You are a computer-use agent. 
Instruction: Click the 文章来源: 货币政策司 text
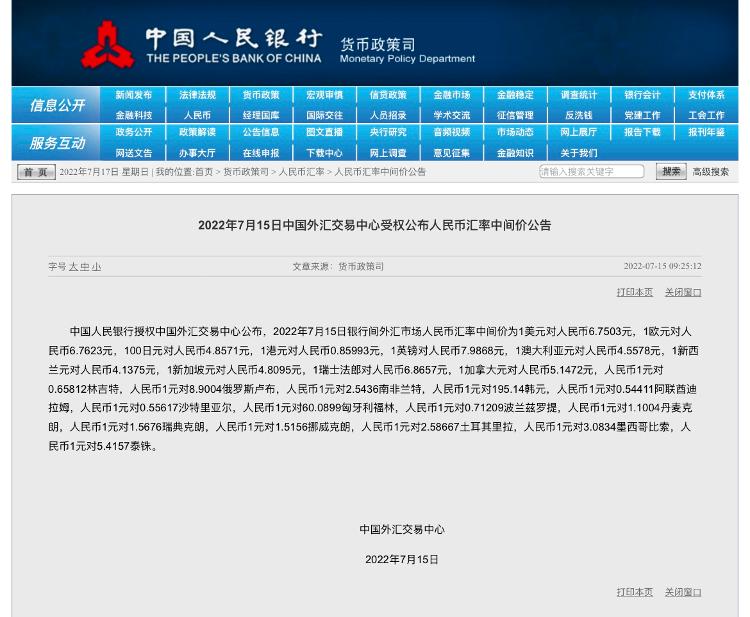(x=338, y=266)
